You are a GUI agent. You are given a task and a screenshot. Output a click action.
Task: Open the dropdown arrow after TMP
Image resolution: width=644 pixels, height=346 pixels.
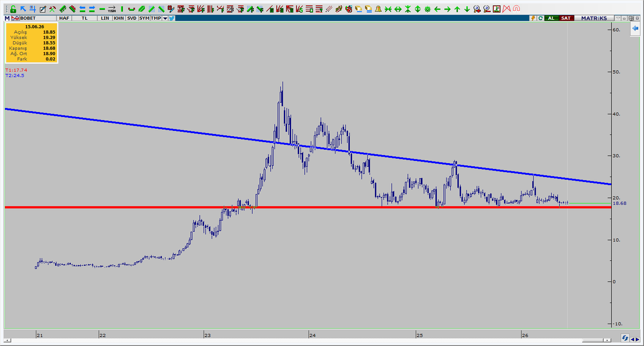tap(165, 18)
